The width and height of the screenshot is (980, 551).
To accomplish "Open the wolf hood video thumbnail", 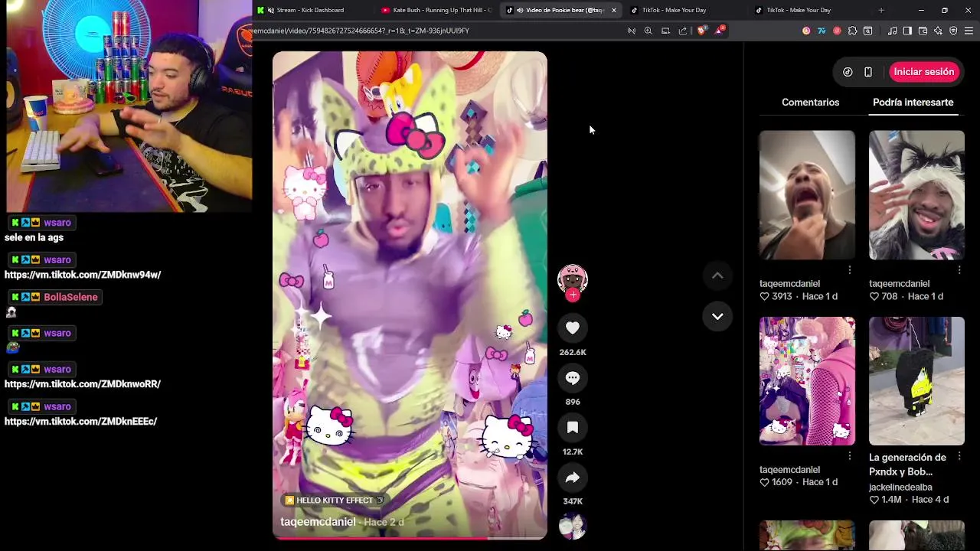I will click(916, 195).
